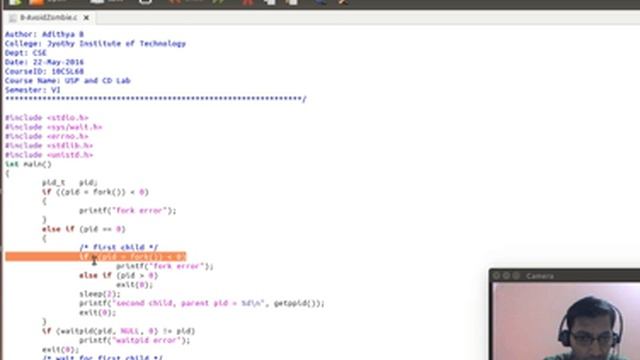Click the asterisk comment terminator line
The image size is (640, 360).
156,99
